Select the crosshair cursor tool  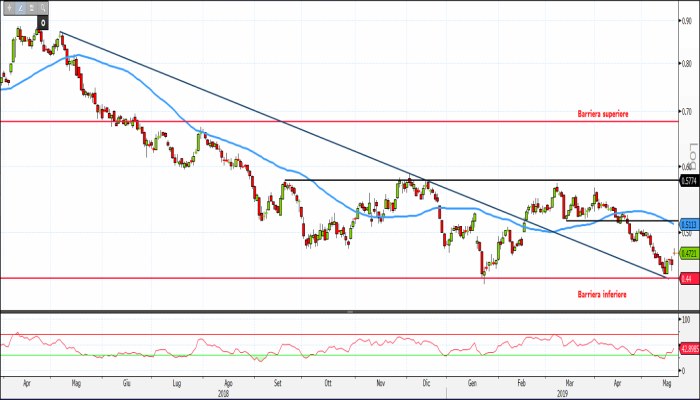(x=7, y=8)
